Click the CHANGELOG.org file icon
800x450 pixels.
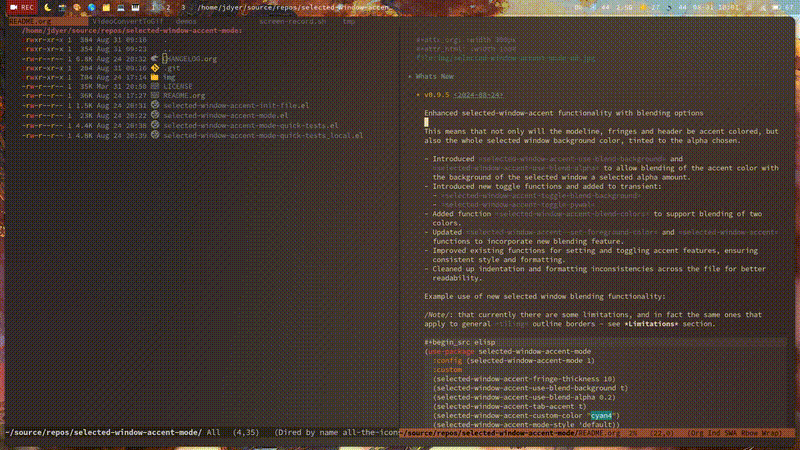coord(155,59)
